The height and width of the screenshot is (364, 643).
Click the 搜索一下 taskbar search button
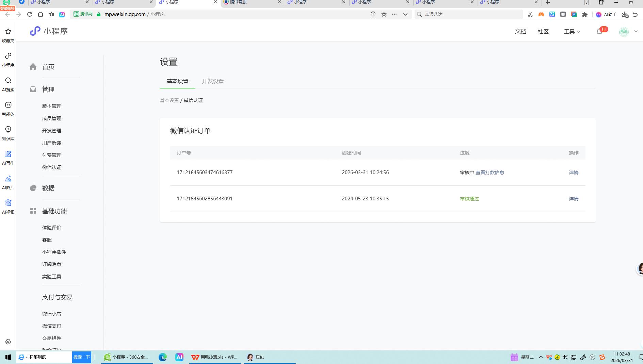[82, 357]
